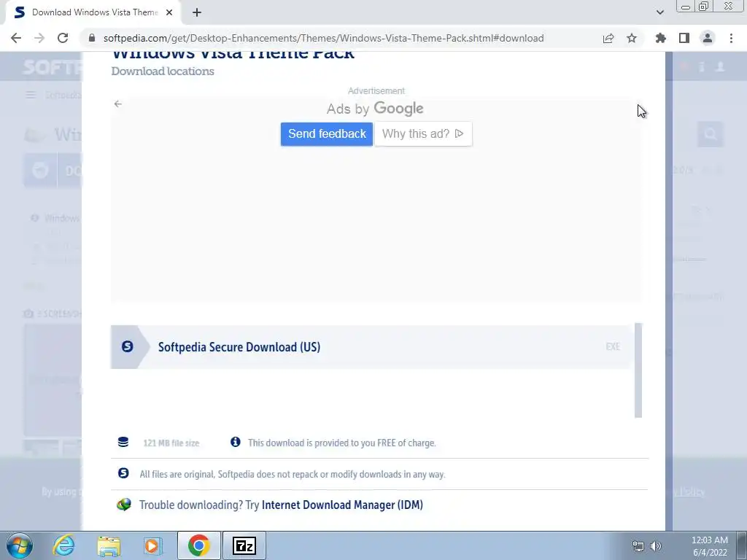747x560 pixels.
Task: Click the network tray icon
Action: [638, 546]
